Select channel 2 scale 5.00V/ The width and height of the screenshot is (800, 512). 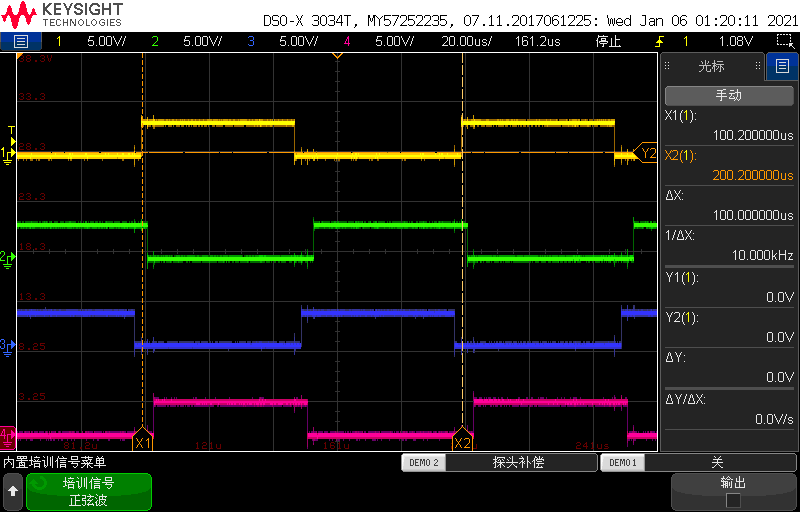pos(203,41)
